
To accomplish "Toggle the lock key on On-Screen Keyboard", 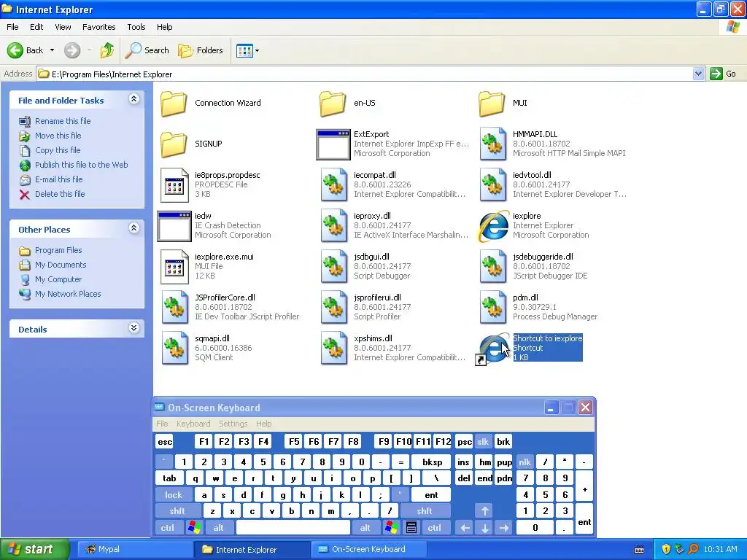I will 174,495.
